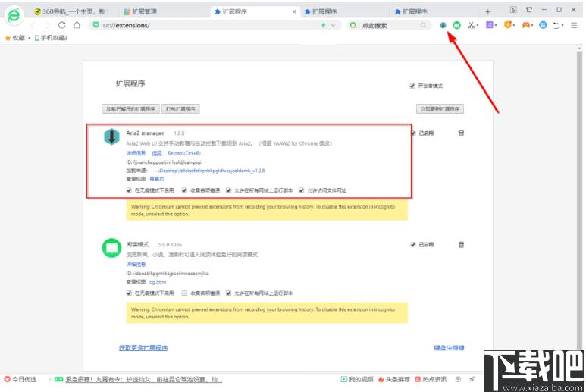Click the game controller toolbar icon

coord(525,25)
